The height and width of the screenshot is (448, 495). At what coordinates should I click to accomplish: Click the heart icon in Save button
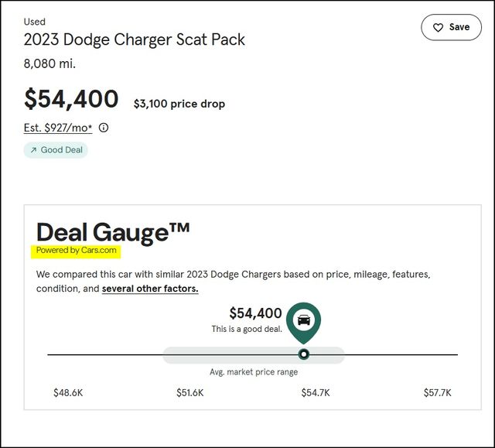click(x=438, y=27)
